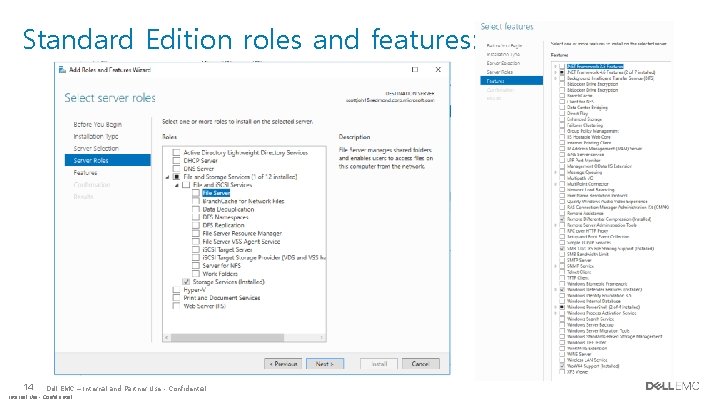720x405 pixels.
Task: Check the Hyper-V role checkbox
Action: click(176, 290)
